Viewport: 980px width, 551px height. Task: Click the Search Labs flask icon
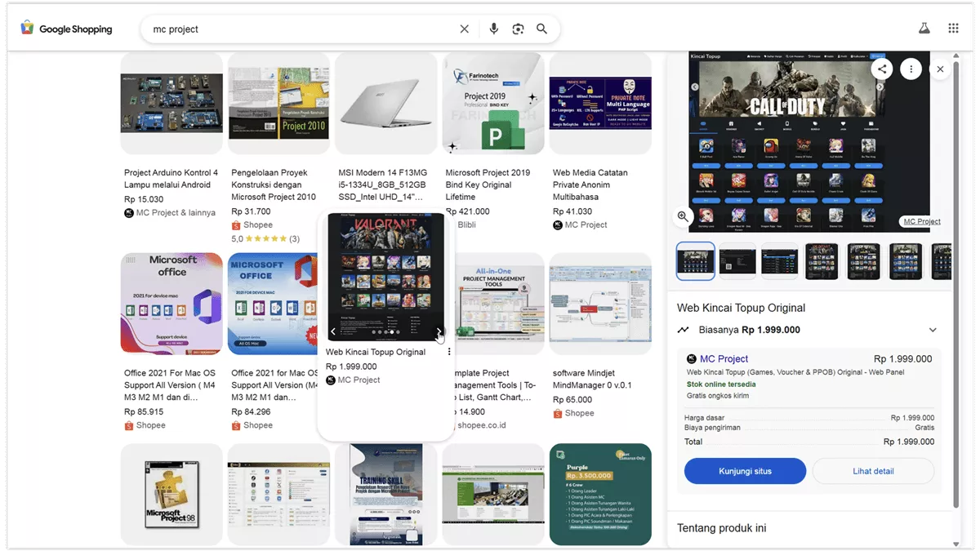[x=924, y=27]
